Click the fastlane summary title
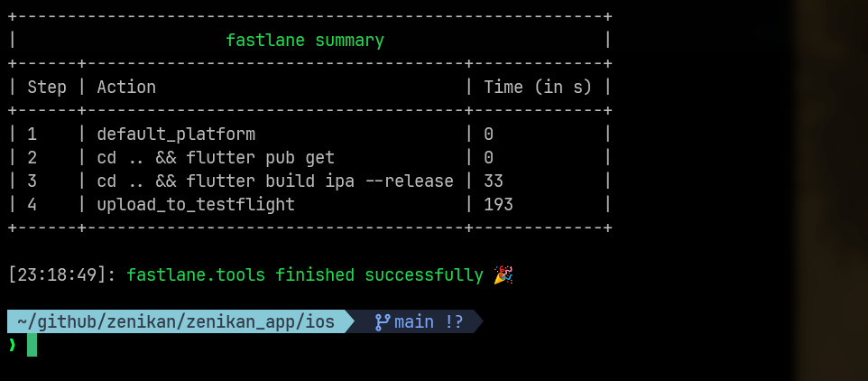Screen dimensions: 868x381 click(x=305, y=41)
